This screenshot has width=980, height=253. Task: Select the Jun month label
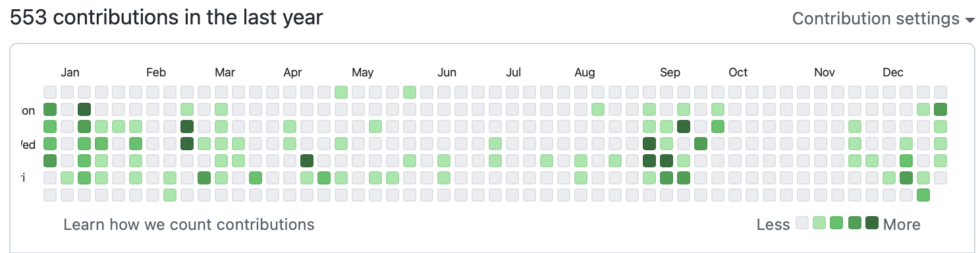coord(447,72)
